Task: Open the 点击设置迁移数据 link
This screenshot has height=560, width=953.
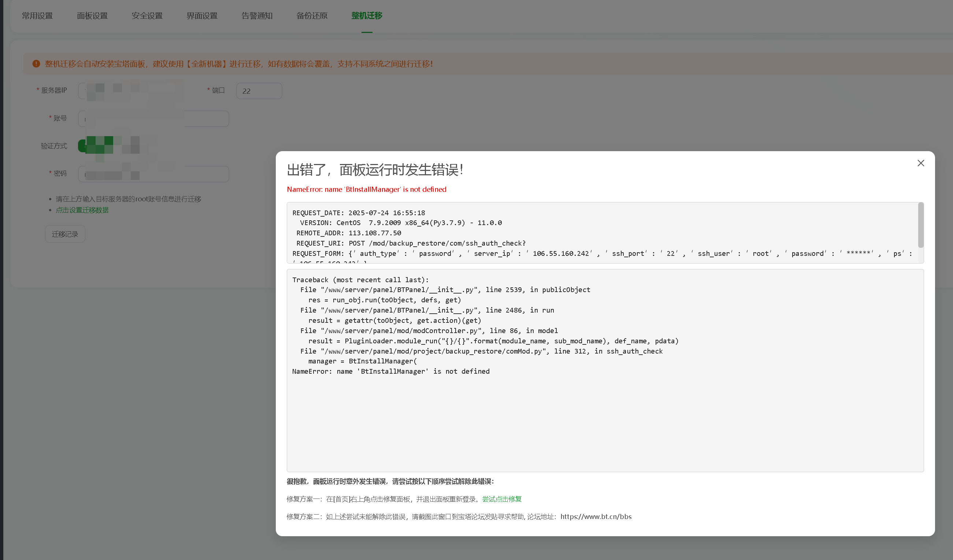Action: (x=82, y=210)
